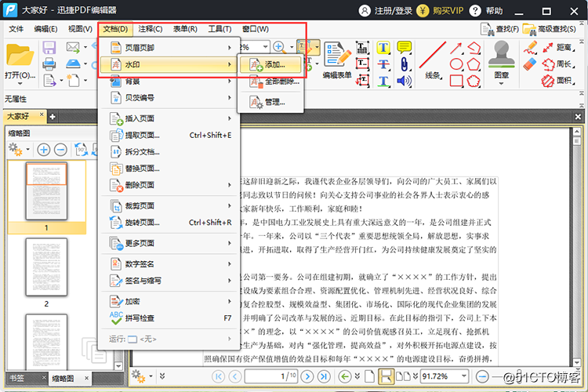Image resolution: width=588 pixels, height=392 pixels.
Task: Expand the Insert Pages submenu
Action: tap(229, 118)
